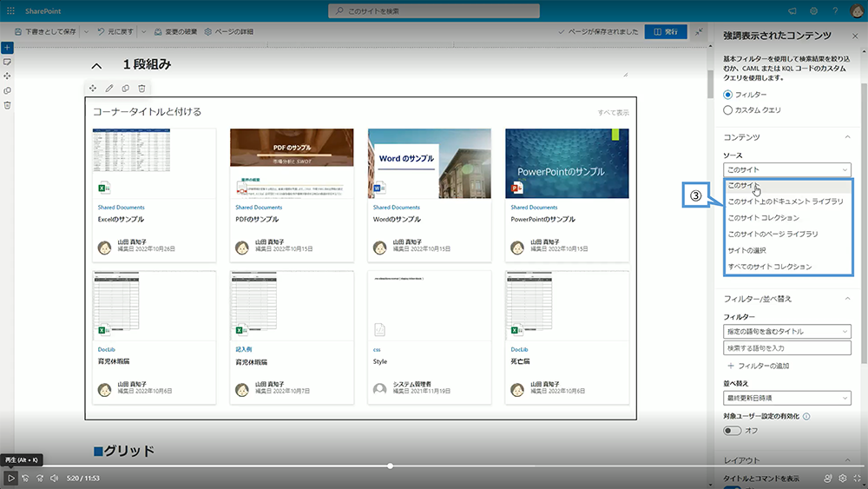Open the help question mark icon
Screen dimensions: 868x489
835,10
